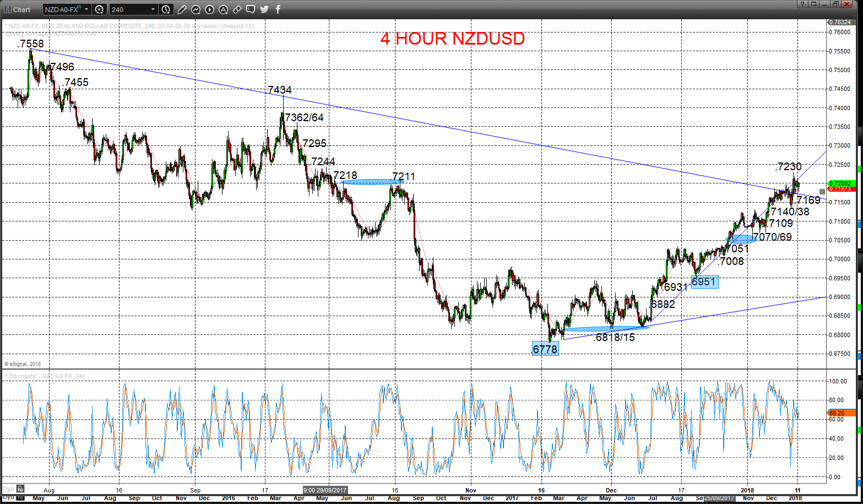This screenshot has height=504, width=863.
Task: Open the window pop-out menu icon
Action: point(814,4)
